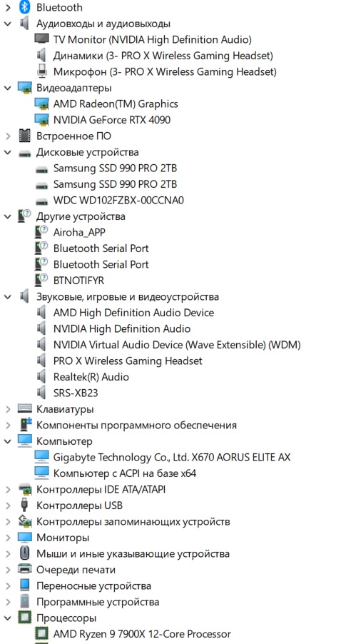Click the Контроллеры USB plug icon
This screenshot has height=644, width=341.
pyautogui.click(x=25, y=505)
